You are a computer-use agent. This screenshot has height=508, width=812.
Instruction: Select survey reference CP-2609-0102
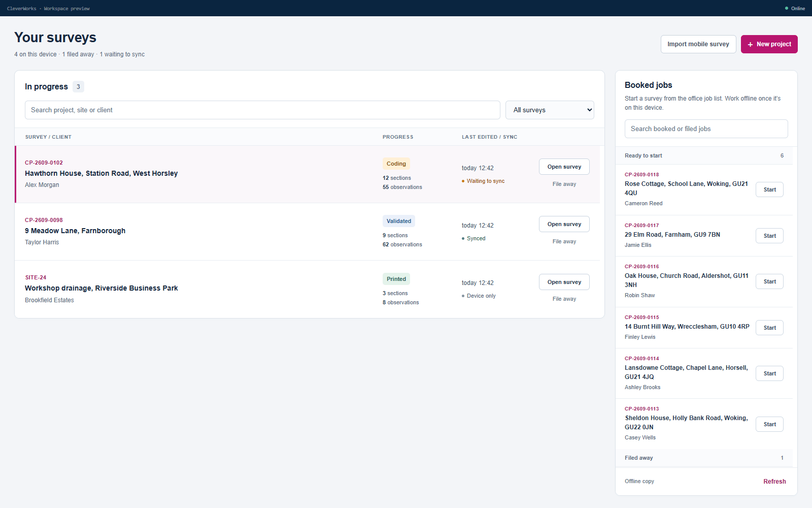pos(44,163)
